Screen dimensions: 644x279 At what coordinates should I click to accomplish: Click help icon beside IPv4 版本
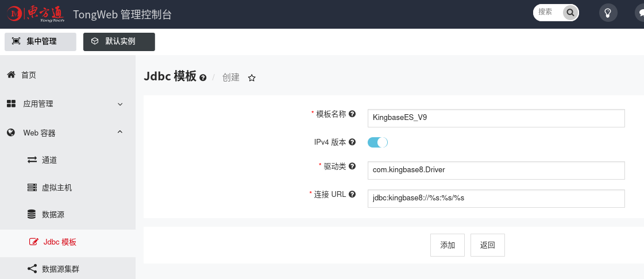(x=352, y=142)
